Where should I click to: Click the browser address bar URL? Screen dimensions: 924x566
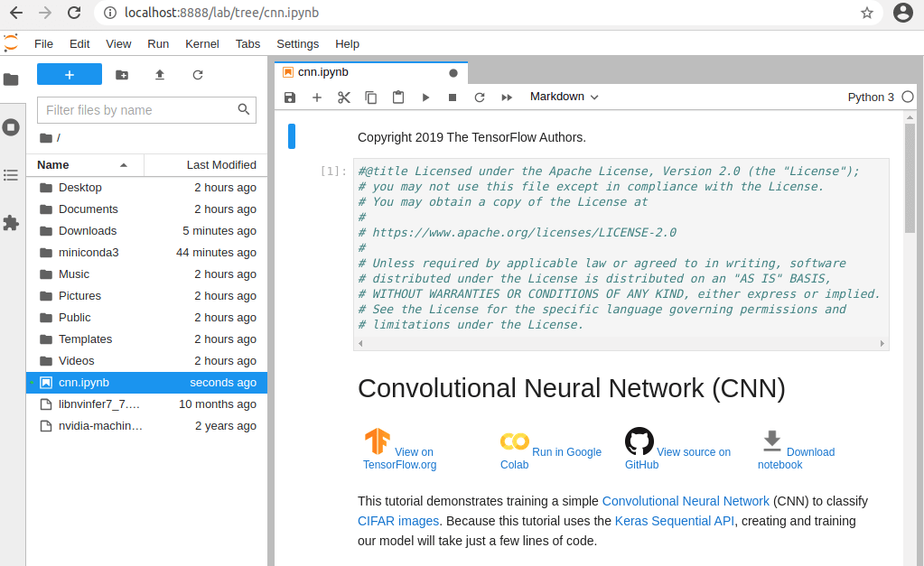(x=221, y=13)
